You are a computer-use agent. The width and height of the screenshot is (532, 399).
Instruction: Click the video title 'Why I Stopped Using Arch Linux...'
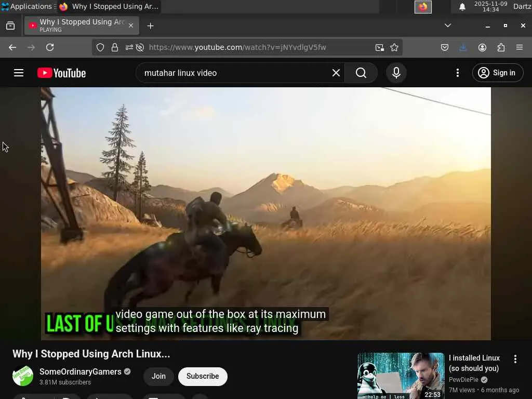point(91,354)
